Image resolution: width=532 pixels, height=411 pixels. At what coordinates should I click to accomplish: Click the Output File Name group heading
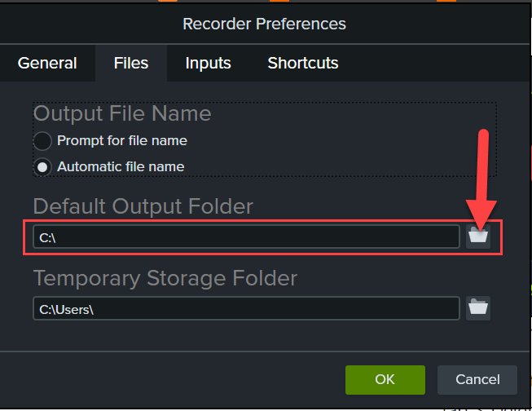[122, 113]
